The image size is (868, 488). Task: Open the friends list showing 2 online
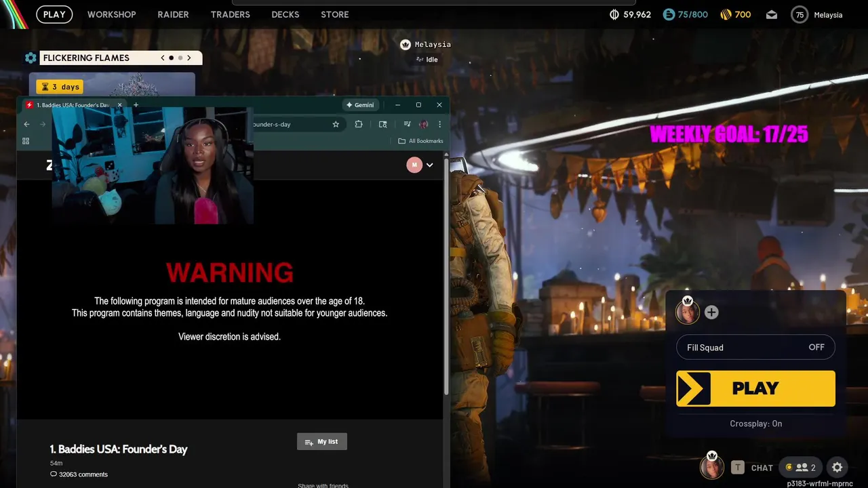pos(801,468)
